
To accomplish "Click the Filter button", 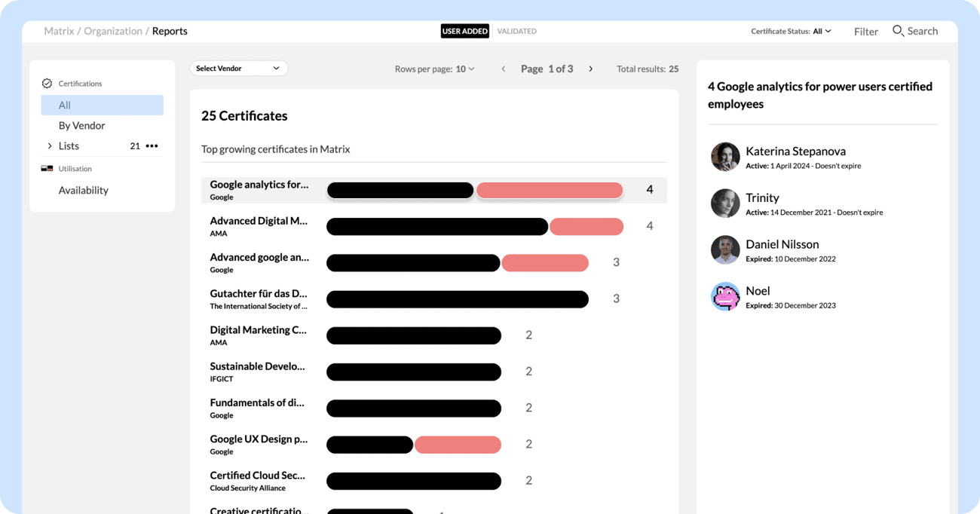I will point(866,32).
